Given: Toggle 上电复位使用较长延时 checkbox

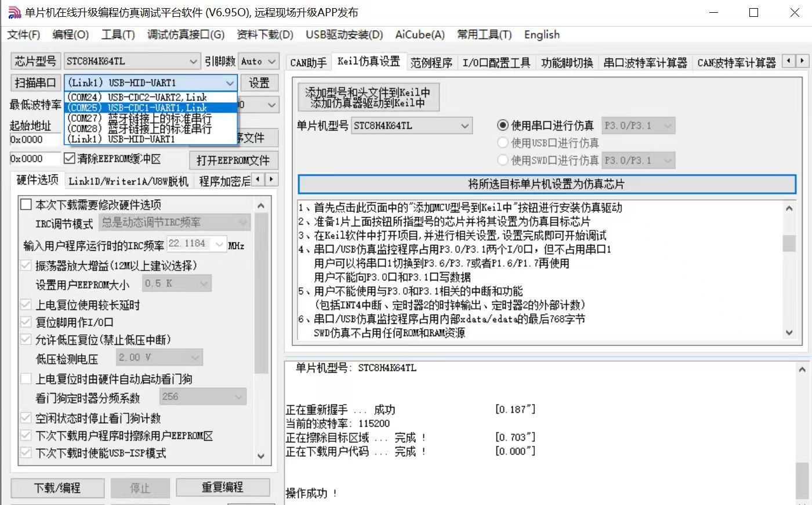Looking at the screenshot, I should point(26,305).
